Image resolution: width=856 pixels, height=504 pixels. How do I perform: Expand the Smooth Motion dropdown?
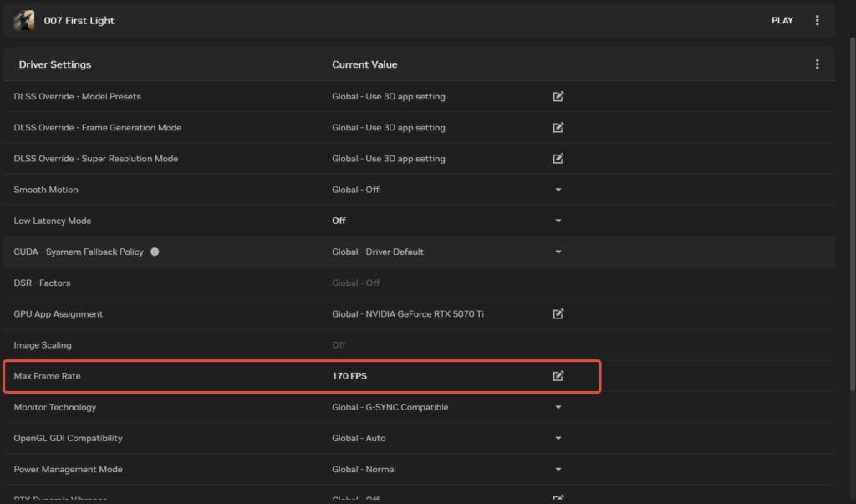(558, 190)
